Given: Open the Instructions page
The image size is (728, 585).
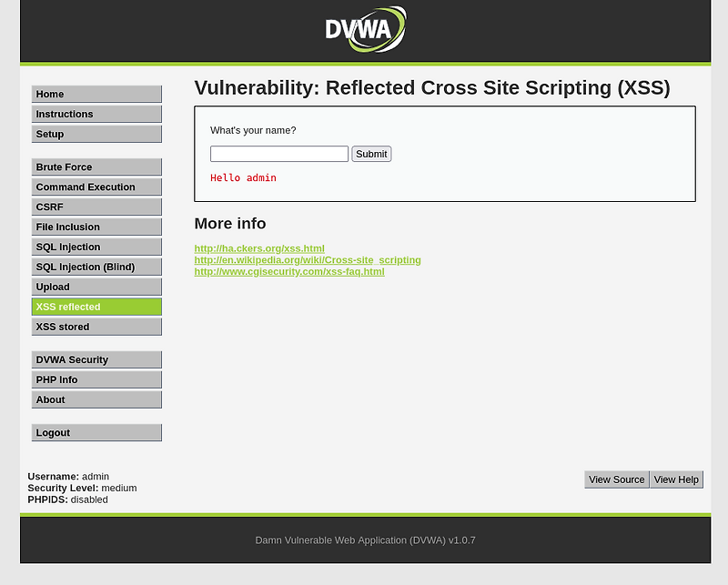Looking at the screenshot, I should click(x=96, y=114).
